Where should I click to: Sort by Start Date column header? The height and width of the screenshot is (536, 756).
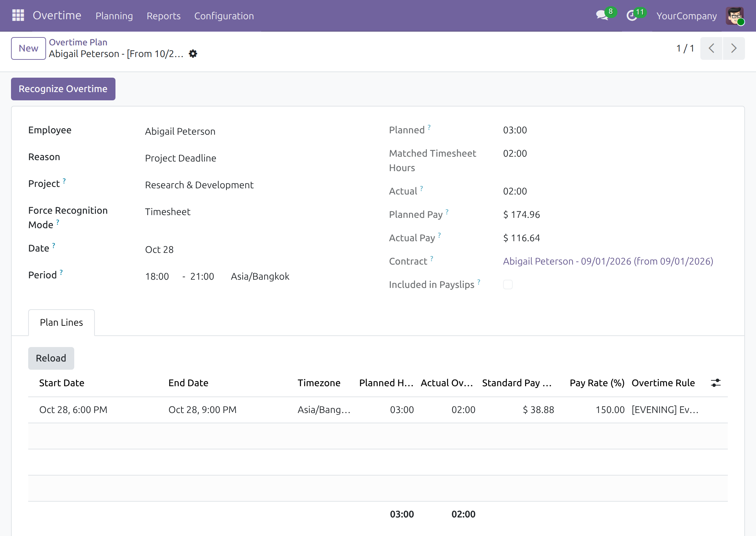62,383
